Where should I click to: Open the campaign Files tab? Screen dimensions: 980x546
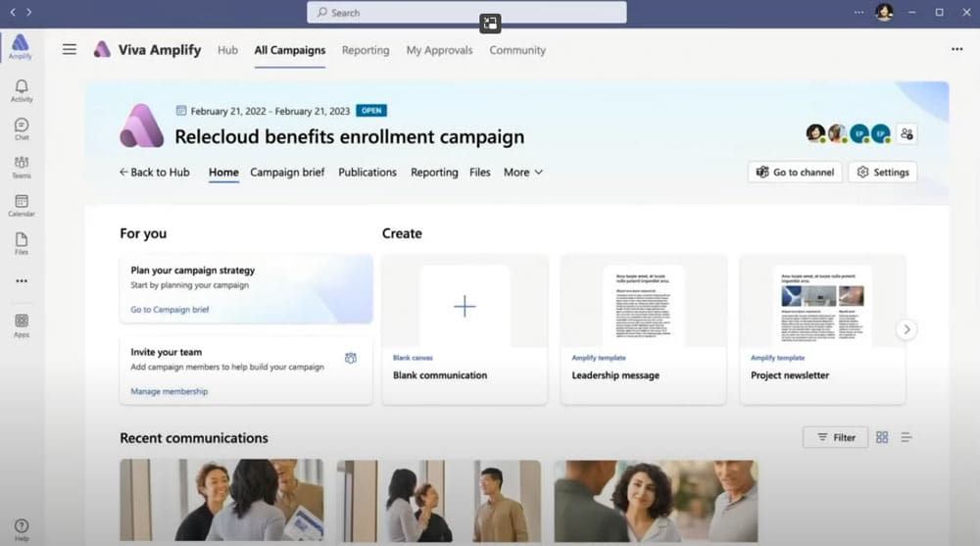480,172
